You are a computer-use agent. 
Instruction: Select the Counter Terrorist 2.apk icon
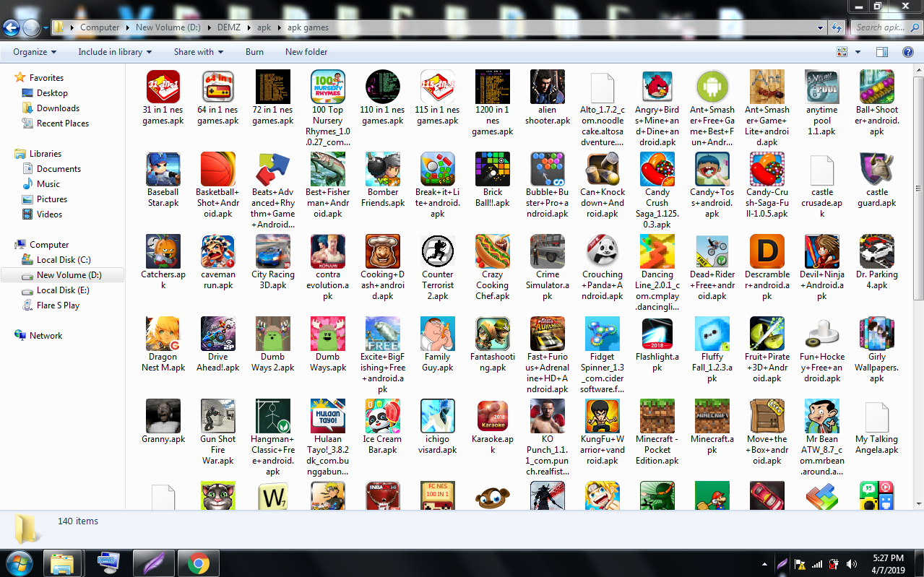click(437, 251)
